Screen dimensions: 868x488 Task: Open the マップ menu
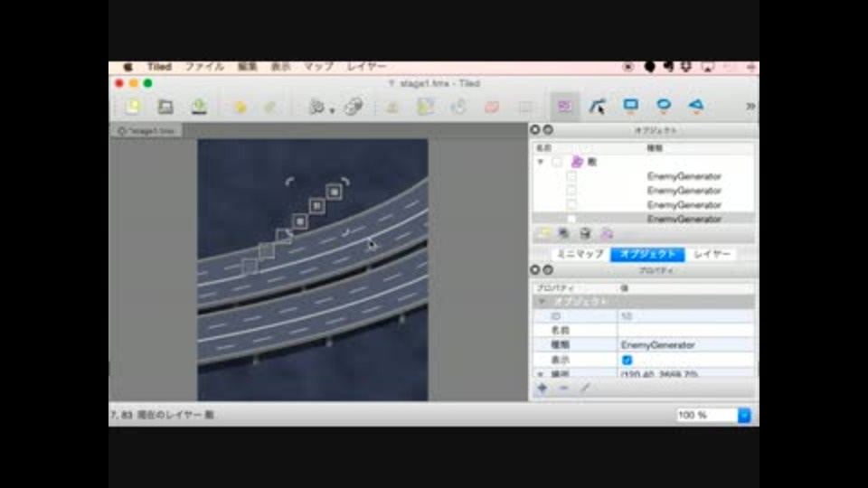[318, 67]
